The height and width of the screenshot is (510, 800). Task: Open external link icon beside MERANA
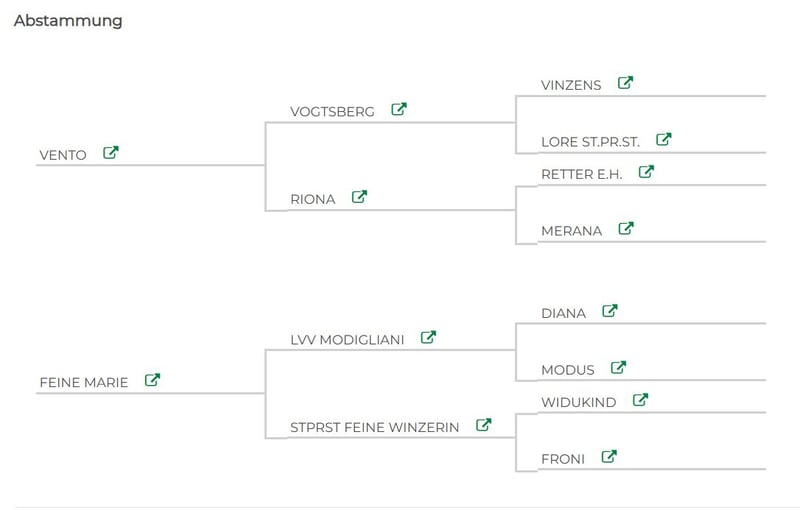[x=626, y=229]
